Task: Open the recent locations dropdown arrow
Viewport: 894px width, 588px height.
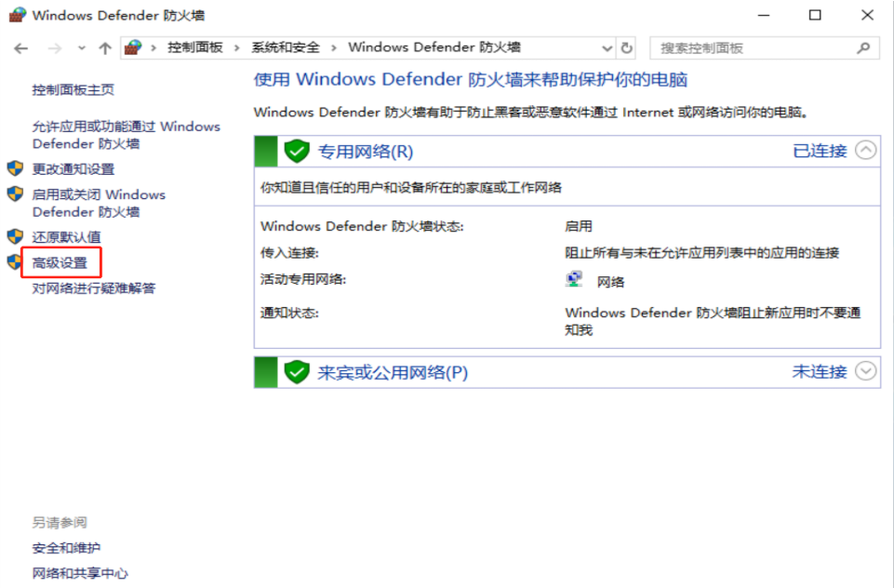Action: (82, 48)
